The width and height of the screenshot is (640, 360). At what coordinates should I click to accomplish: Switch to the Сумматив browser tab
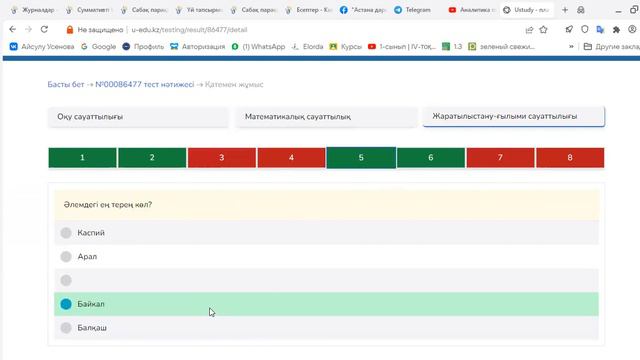(89, 10)
